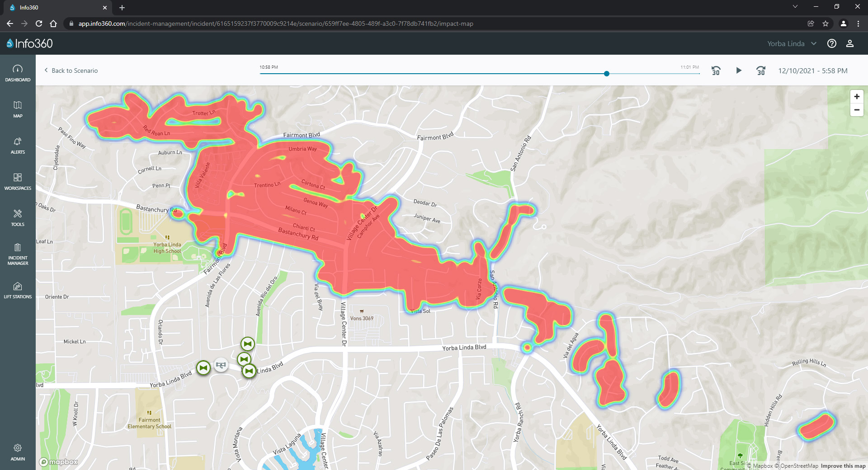Open Admin settings
868x470 pixels.
(18, 452)
